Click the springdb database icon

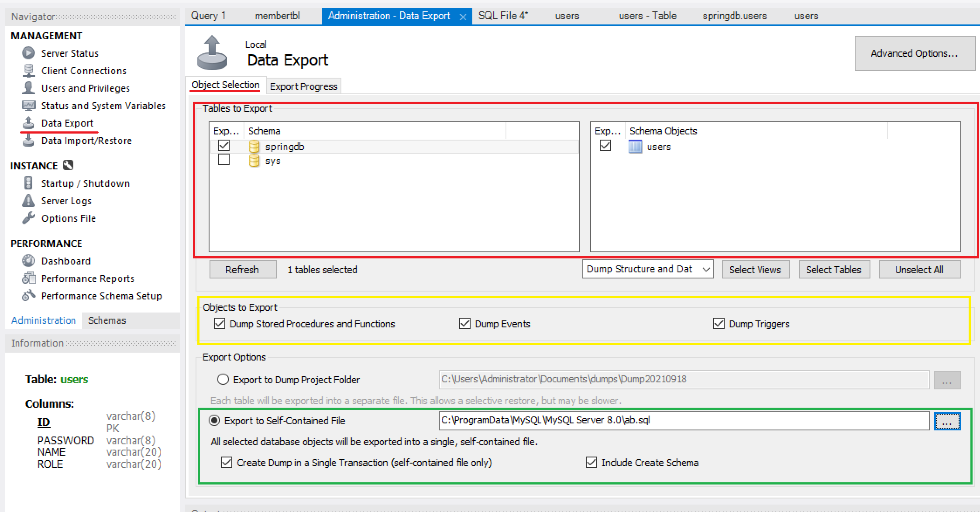pos(254,147)
